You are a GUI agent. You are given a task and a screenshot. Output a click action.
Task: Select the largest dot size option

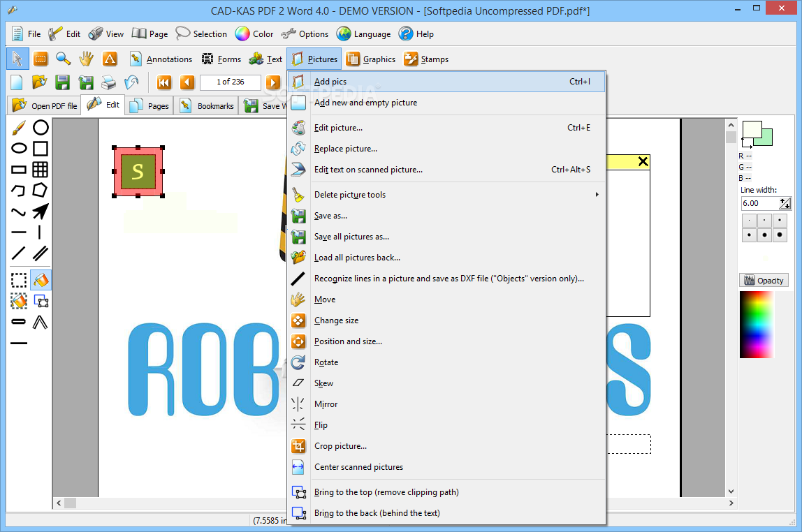[780, 235]
